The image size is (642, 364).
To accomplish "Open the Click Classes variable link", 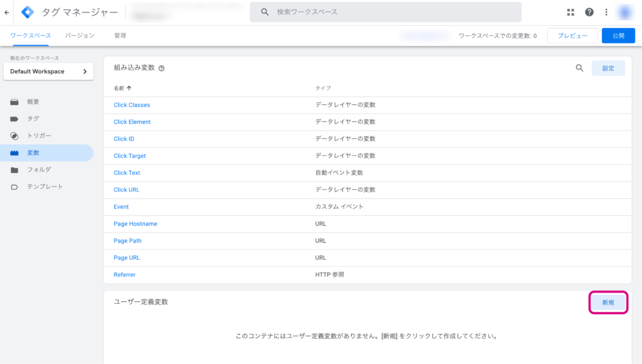I will point(132,105).
